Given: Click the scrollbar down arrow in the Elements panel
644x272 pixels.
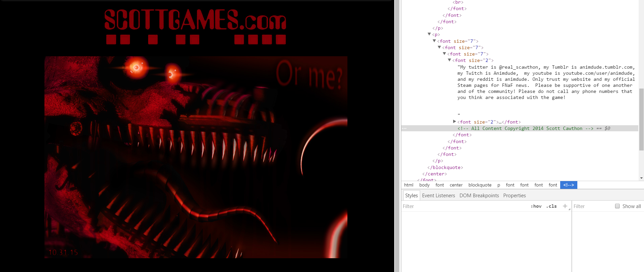Looking at the screenshot, I should 641,178.
